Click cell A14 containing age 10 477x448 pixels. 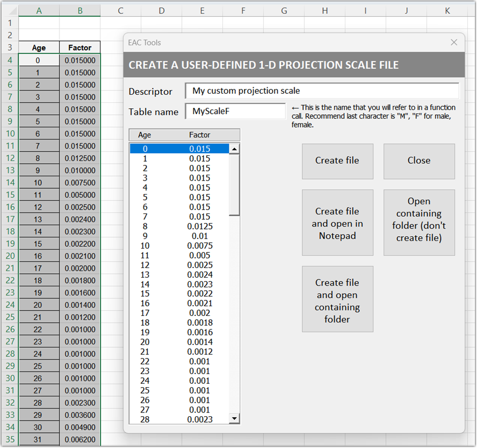(x=39, y=183)
